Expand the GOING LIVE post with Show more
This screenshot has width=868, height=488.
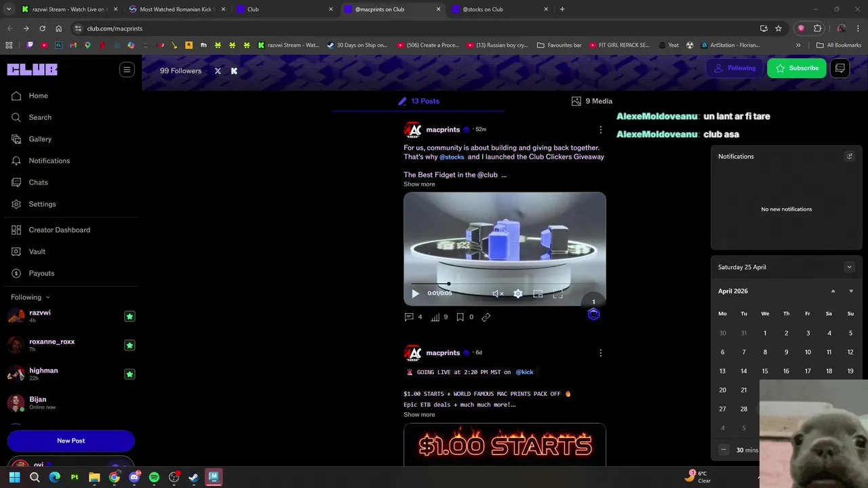pos(419,415)
